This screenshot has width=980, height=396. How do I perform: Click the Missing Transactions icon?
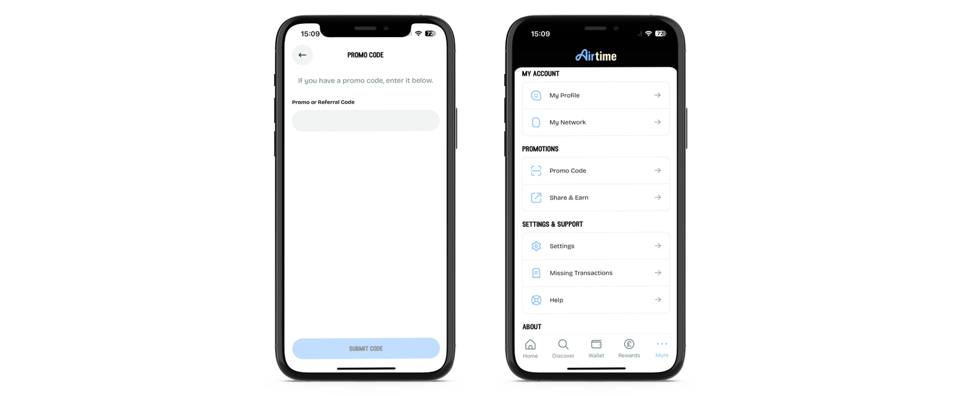pyautogui.click(x=536, y=272)
